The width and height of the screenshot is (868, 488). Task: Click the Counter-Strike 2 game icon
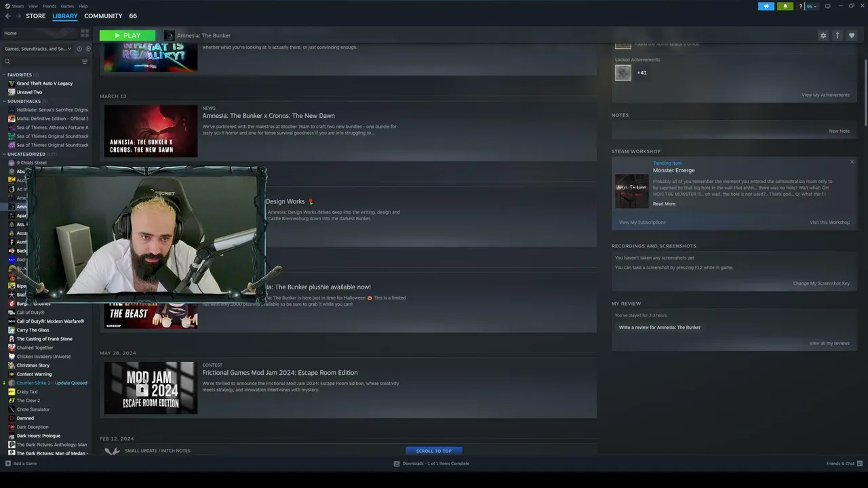(12, 383)
